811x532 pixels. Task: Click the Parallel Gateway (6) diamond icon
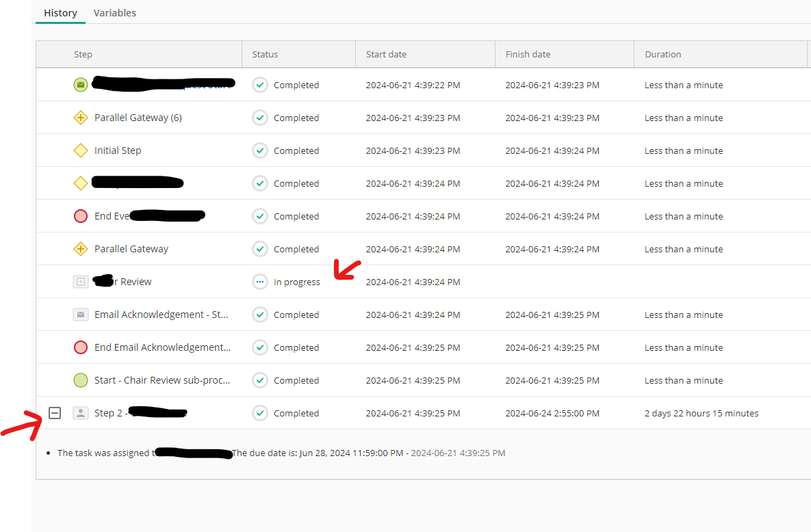point(81,118)
